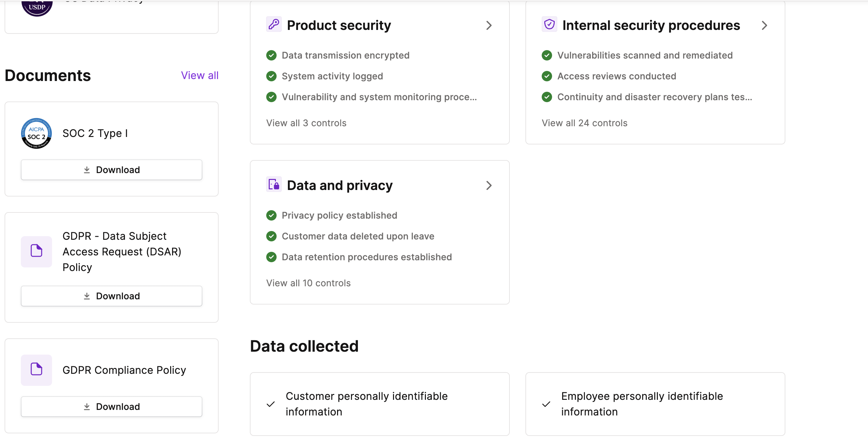This screenshot has width=868, height=447.
Task: Open Data and privacy via chevron arrow
Action: [x=489, y=185]
